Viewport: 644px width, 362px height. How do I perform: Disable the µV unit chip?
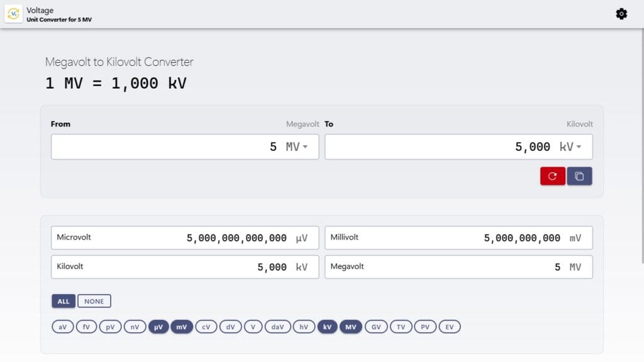pyautogui.click(x=158, y=327)
